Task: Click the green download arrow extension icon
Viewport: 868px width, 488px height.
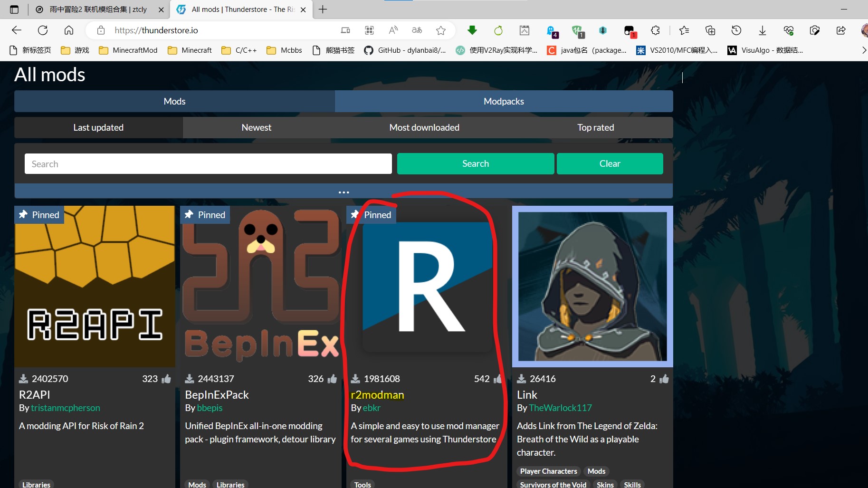Action: 472,30
